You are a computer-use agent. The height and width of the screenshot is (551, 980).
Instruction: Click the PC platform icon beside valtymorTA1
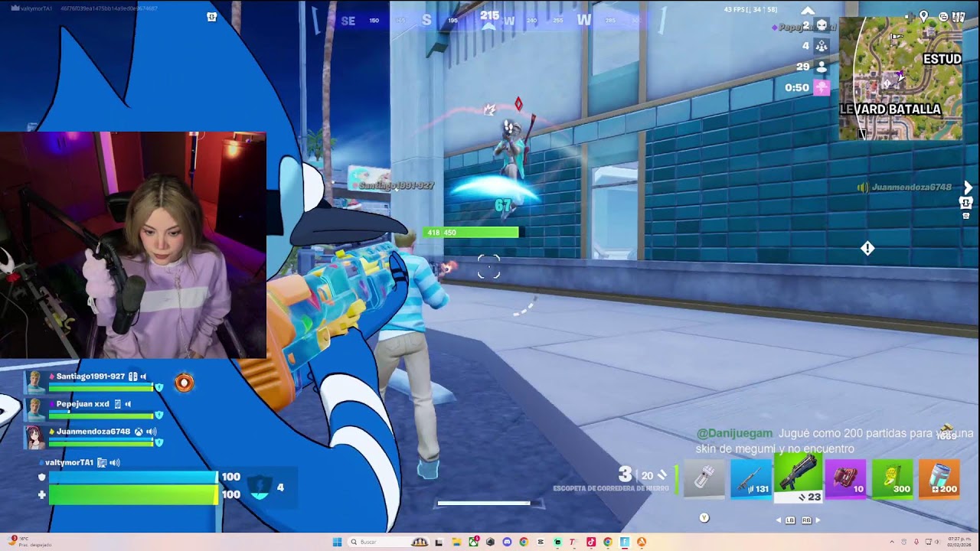coord(102,463)
